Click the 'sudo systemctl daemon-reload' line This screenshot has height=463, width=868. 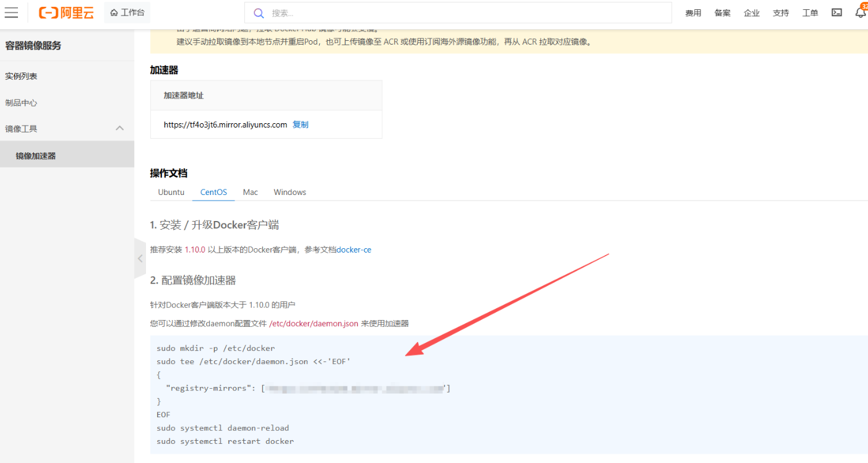(223, 428)
